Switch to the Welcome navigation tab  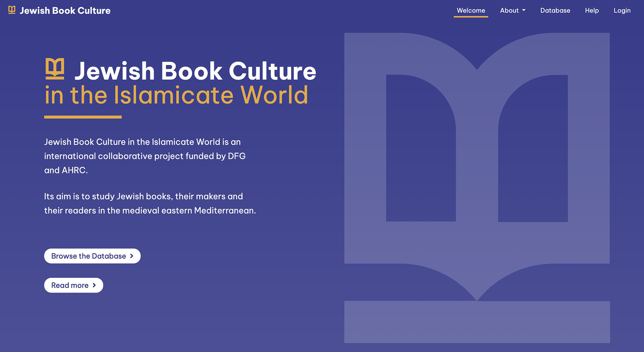click(470, 10)
